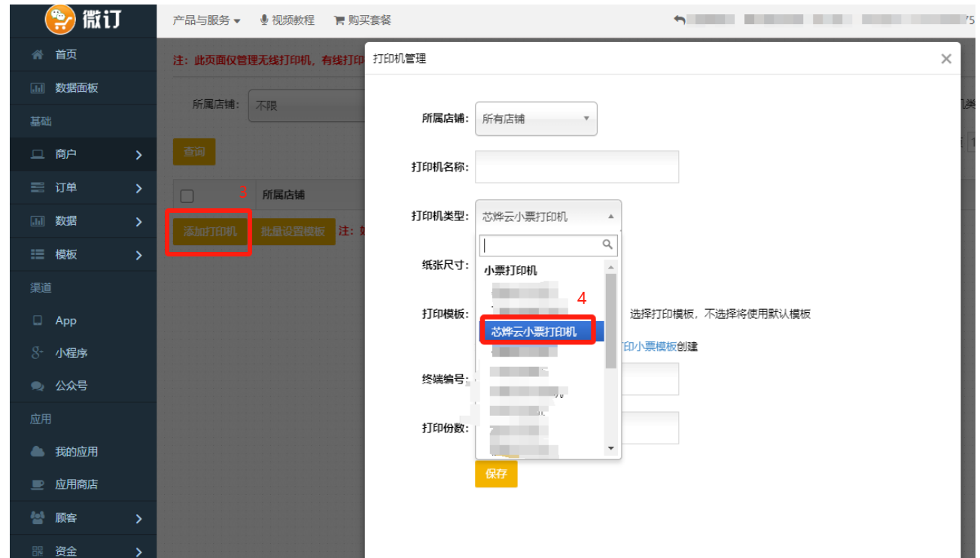
Task: Expand the 订单 submenu chevron
Action: pyautogui.click(x=138, y=188)
